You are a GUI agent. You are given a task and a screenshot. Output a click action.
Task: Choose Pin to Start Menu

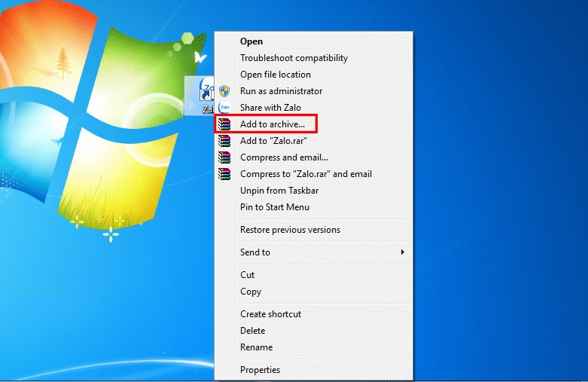[x=314, y=207]
